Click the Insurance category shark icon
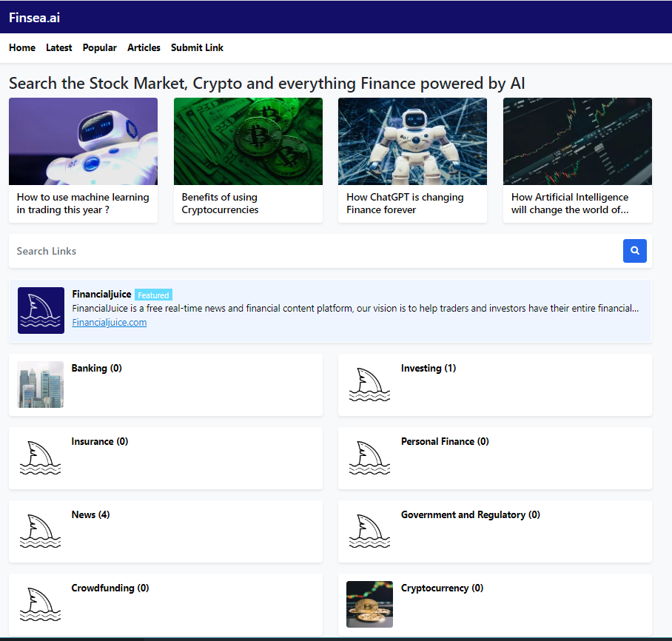This screenshot has width=672, height=641. [x=40, y=458]
